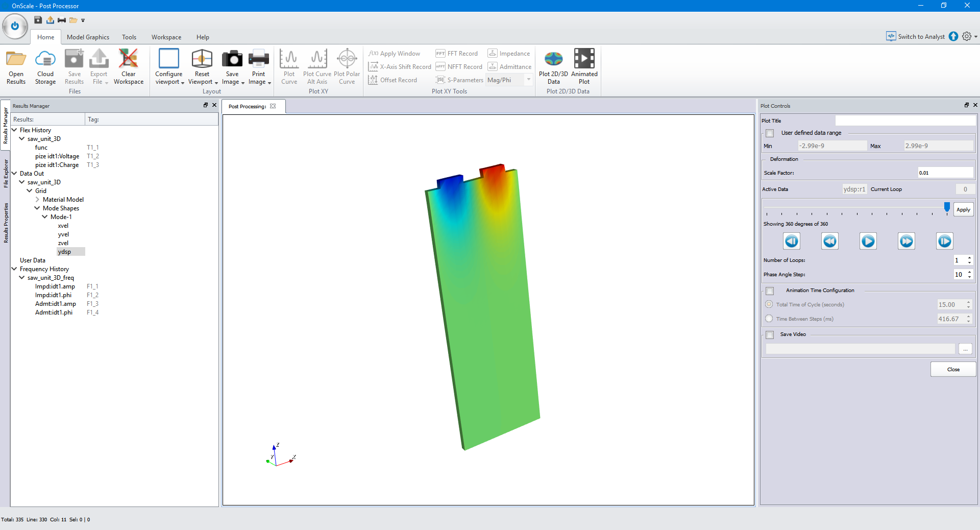This screenshot has height=530, width=980.
Task: Switch to the Model Graphics tab
Action: click(x=88, y=37)
